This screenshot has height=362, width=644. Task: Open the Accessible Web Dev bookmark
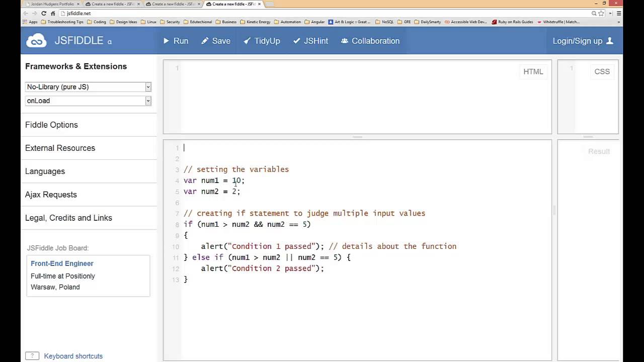466,22
